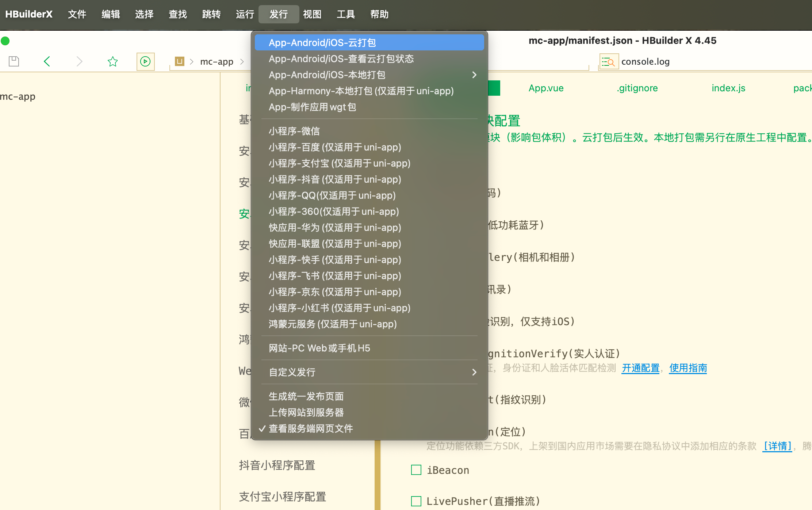Select 生成统一发布页面

[369, 396]
